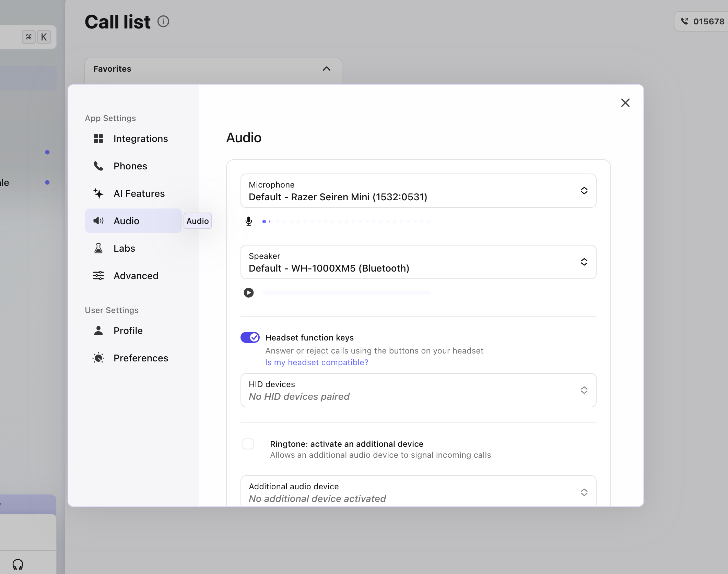
Task: Click the 015678 phone number button
Action: click(x=701, y=21)
